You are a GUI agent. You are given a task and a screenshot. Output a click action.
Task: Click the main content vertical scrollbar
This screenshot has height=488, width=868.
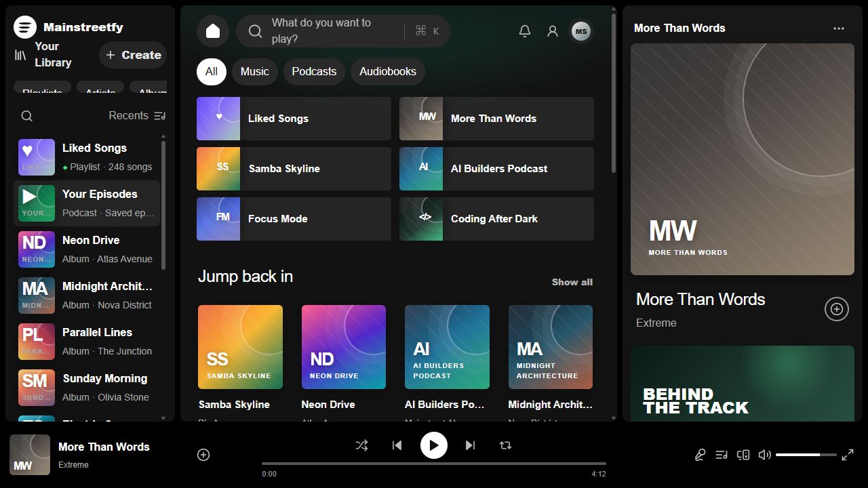[x=614, y=95]
